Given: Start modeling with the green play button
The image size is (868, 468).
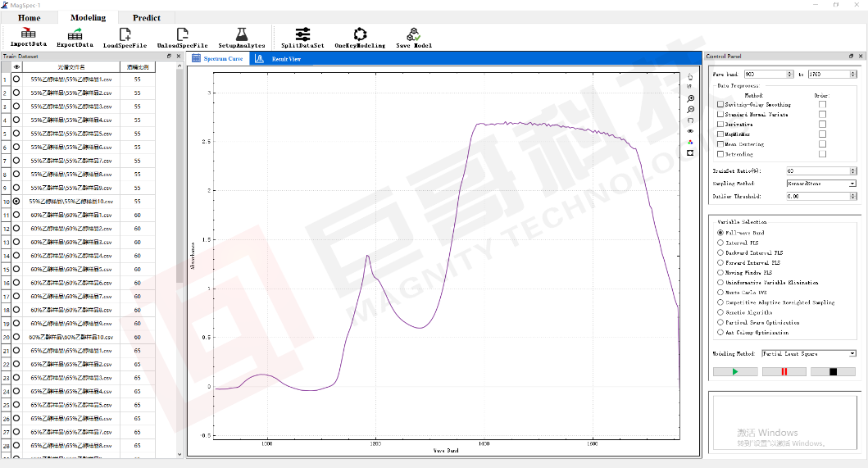Looking at the screenshot, I should click(735, 371).
